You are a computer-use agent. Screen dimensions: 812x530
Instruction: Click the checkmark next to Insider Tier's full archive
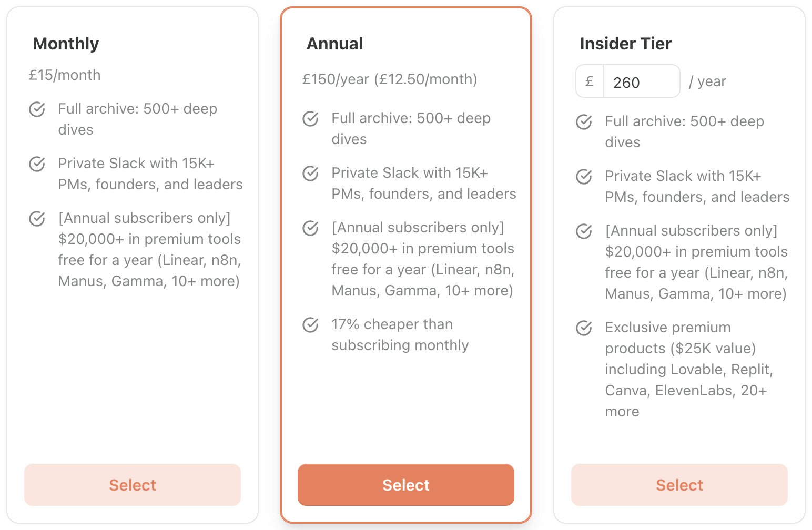pyautogui.click(x=584, y=122)
